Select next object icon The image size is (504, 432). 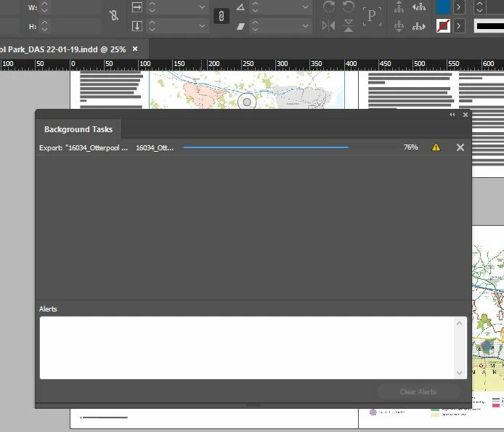419,26
